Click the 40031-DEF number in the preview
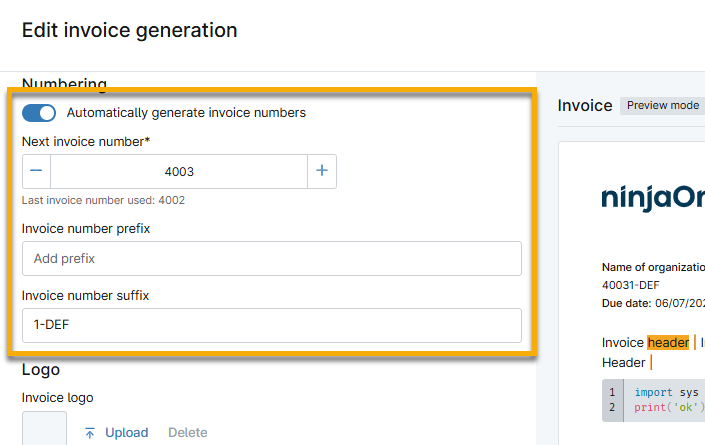This screenshot has height=445, width=705. (630, 285)
